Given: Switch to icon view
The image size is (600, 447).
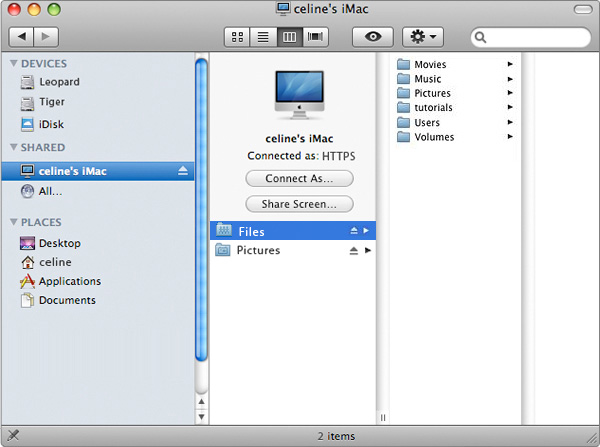Looking at the screenshot, I should click(237, 37).
